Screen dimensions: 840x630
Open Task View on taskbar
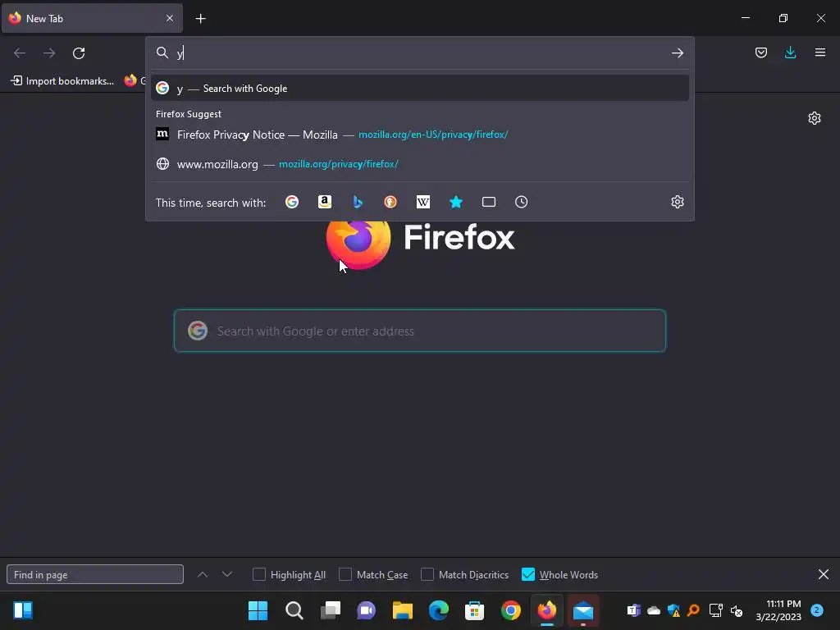pyautogui.click(x=331, y=610)
